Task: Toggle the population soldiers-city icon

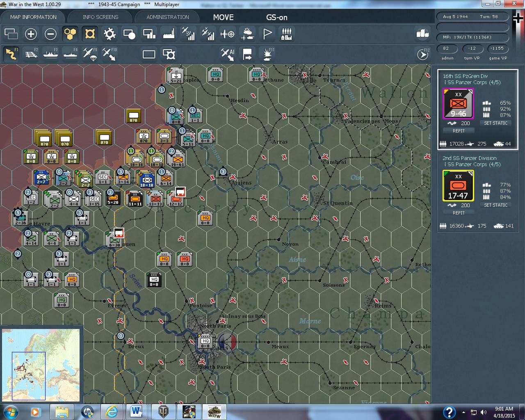Action: tap(287, 34)
